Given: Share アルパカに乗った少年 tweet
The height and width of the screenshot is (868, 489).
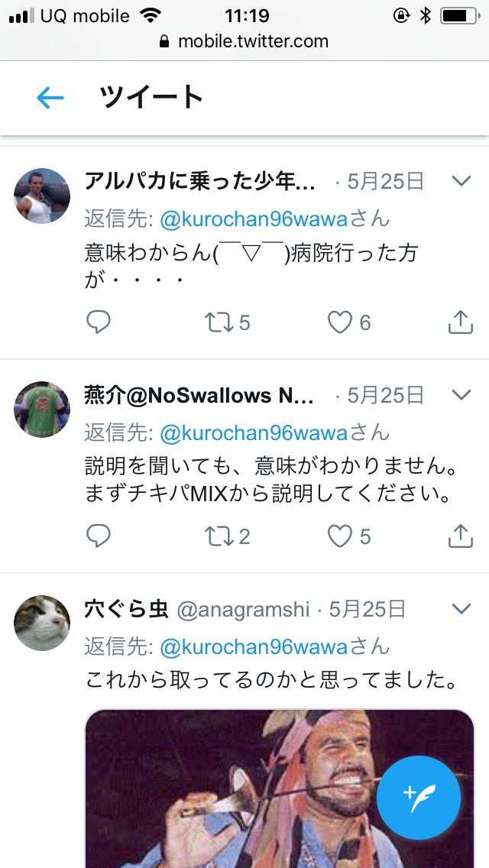Looking at the screenshot, I should click(460, 322).
